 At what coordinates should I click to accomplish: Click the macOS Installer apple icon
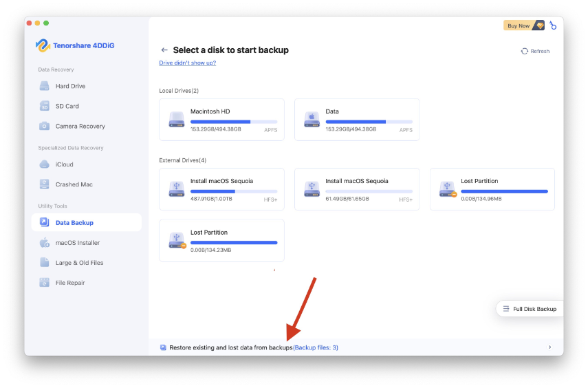click(44, 242)
